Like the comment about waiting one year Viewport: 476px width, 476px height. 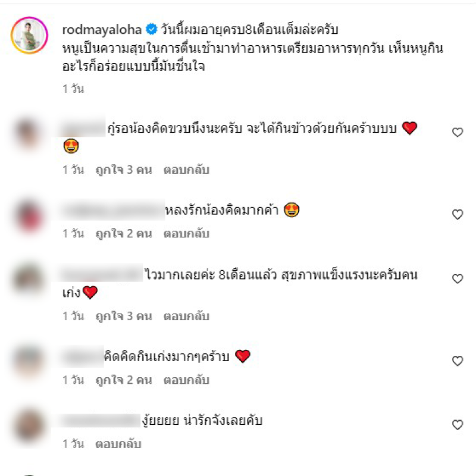[458, 132]
